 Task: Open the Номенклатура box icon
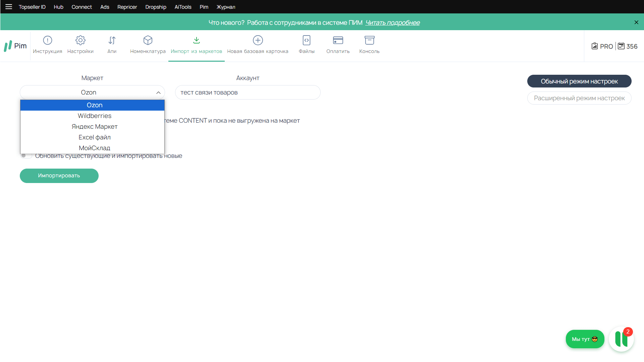point(148,40)
